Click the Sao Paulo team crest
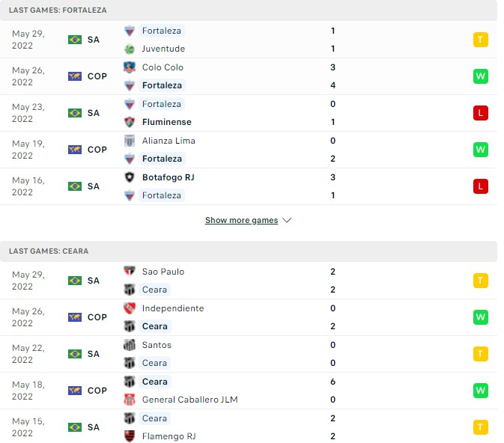Viewport: 504px width, 443px height. (130, 272)
